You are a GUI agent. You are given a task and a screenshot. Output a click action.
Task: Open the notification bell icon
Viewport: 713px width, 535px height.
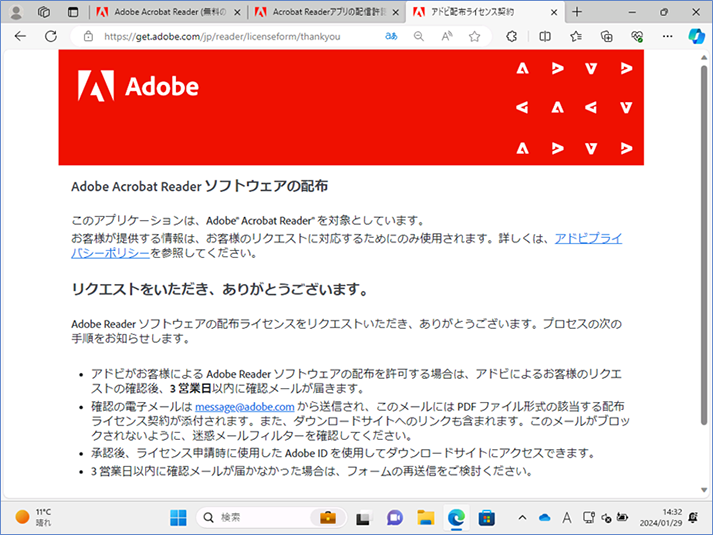tap(693, 517)
